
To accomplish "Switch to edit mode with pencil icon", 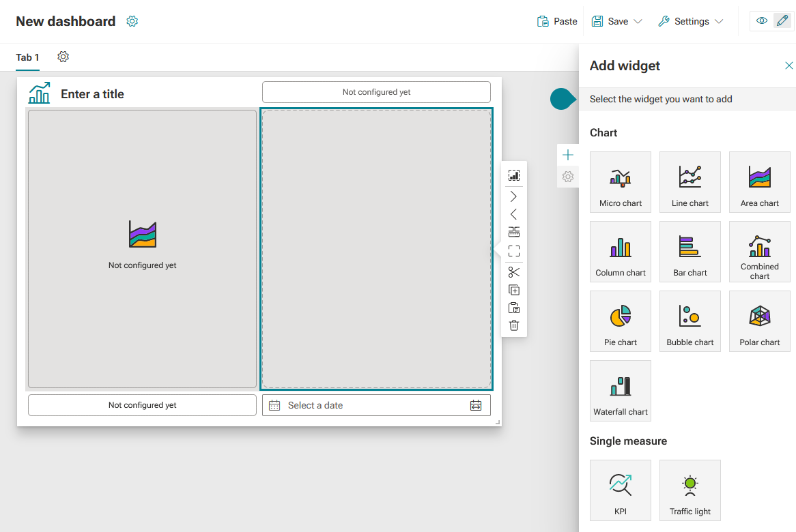I will pyautogui.click(x=782, y=20).
